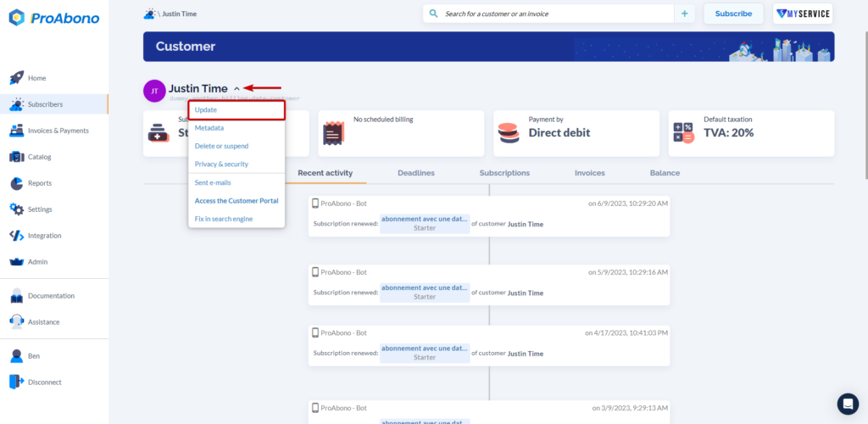Click the ProAbono logo
The height and width of the screenshot is (424, 868).
tap(54, 18)
